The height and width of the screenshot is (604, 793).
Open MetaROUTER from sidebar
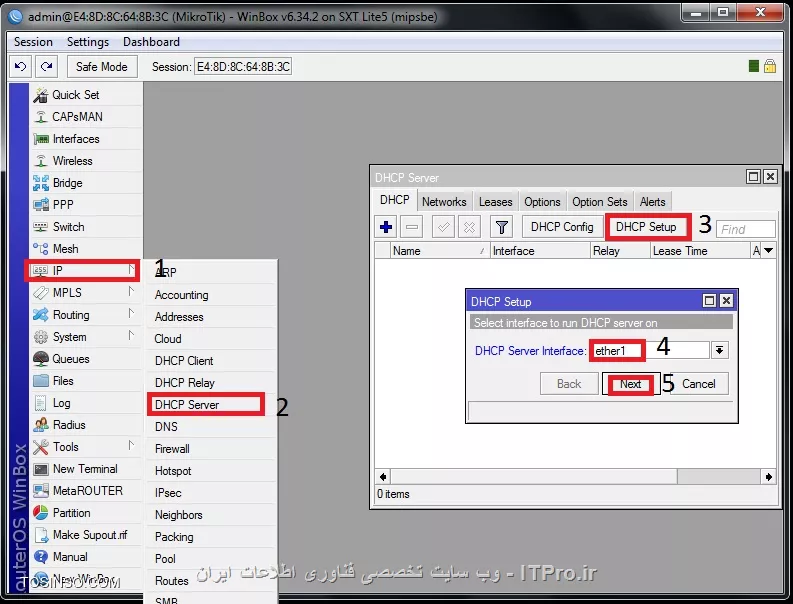85,491
